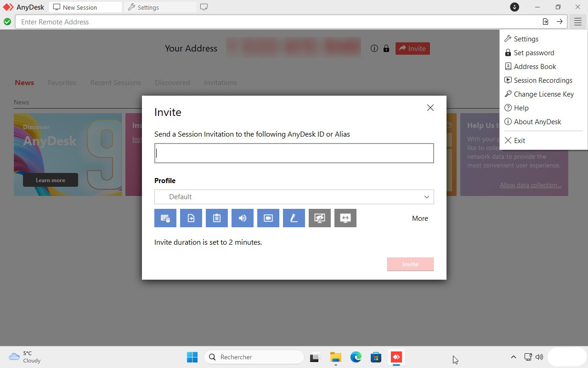Show hidden system tray icons chevron

point(514,357)
